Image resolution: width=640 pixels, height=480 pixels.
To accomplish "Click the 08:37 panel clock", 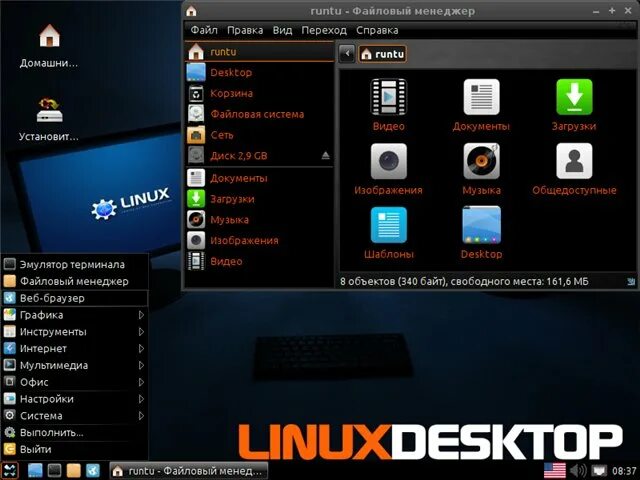I will (x=624, y=471).
